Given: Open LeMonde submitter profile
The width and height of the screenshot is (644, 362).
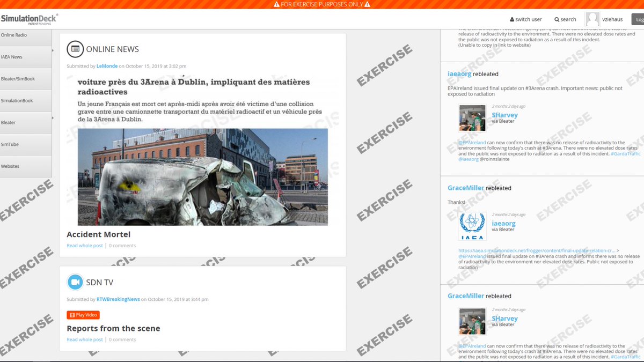Looking at the screenshot, I should pos(107,66).
